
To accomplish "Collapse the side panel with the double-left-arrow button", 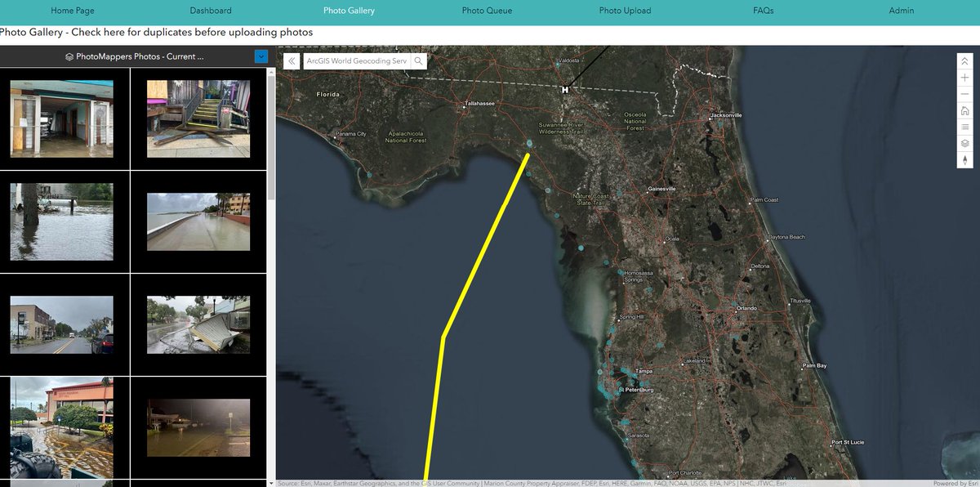I will click(x=292, y=61).
